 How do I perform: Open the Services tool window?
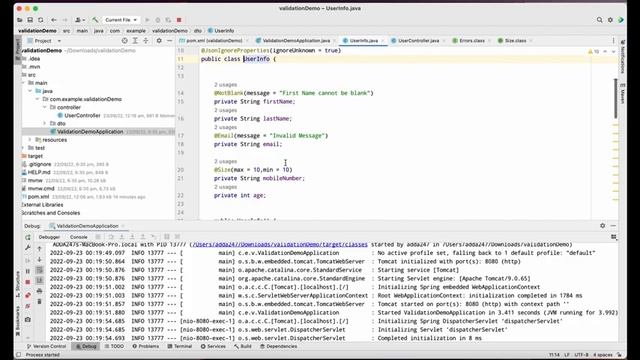[213, 346]
